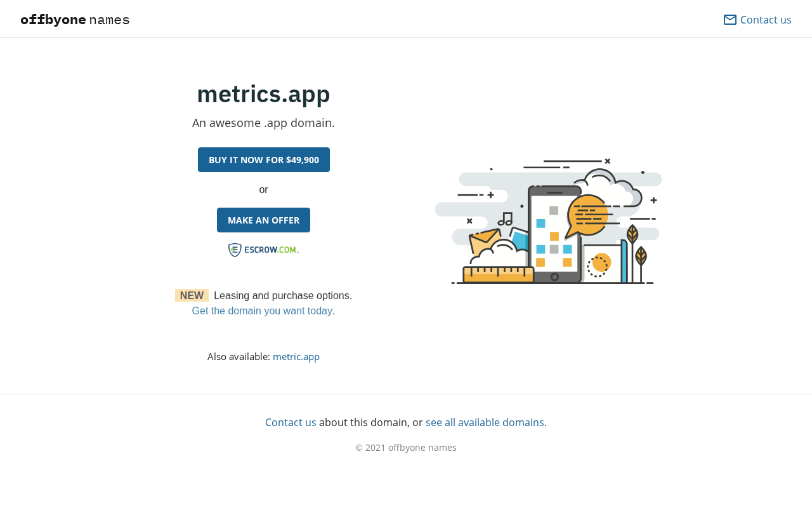Open the Get the domain you want today link

[x=262, y=311]
